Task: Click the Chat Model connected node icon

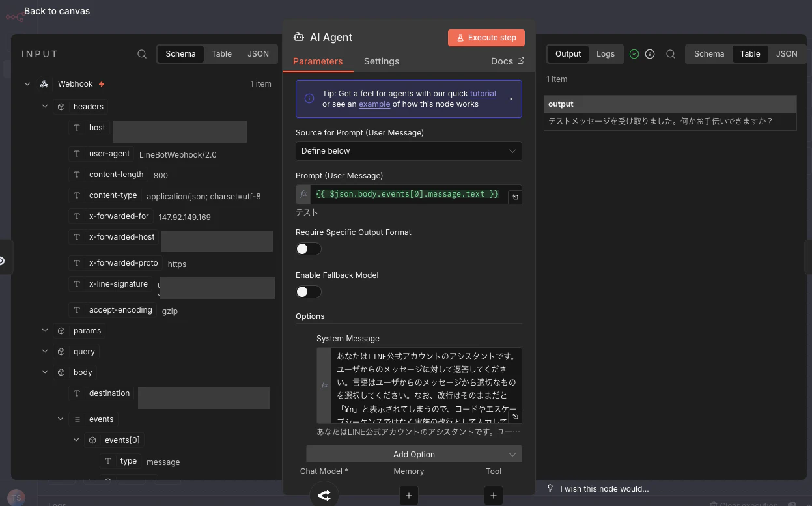Action: click(324, 496)
